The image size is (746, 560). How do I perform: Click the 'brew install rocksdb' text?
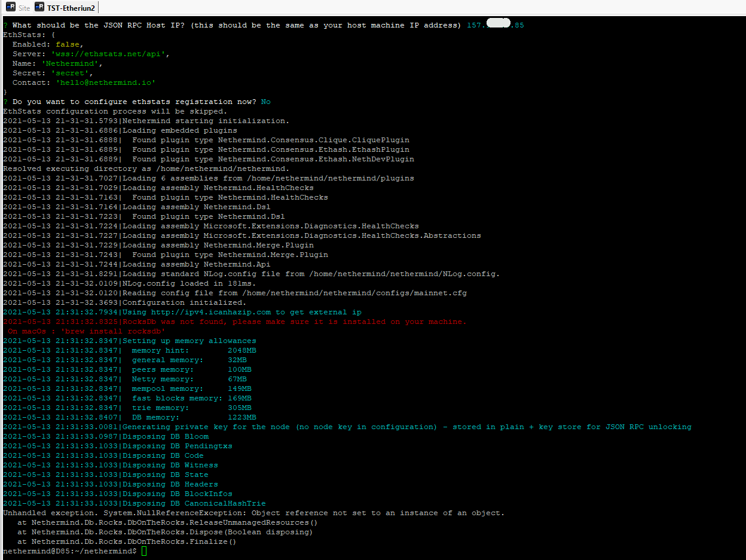(113, 331)
